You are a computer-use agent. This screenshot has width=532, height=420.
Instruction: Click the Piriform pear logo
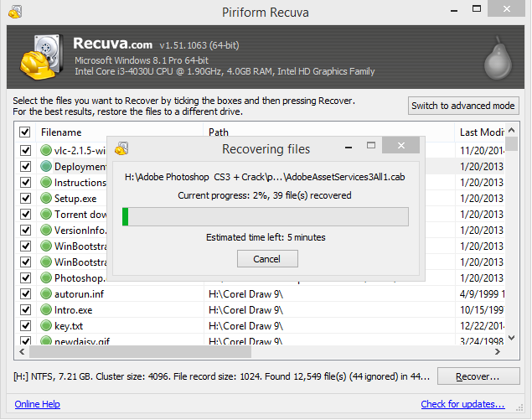click(498, 58)
